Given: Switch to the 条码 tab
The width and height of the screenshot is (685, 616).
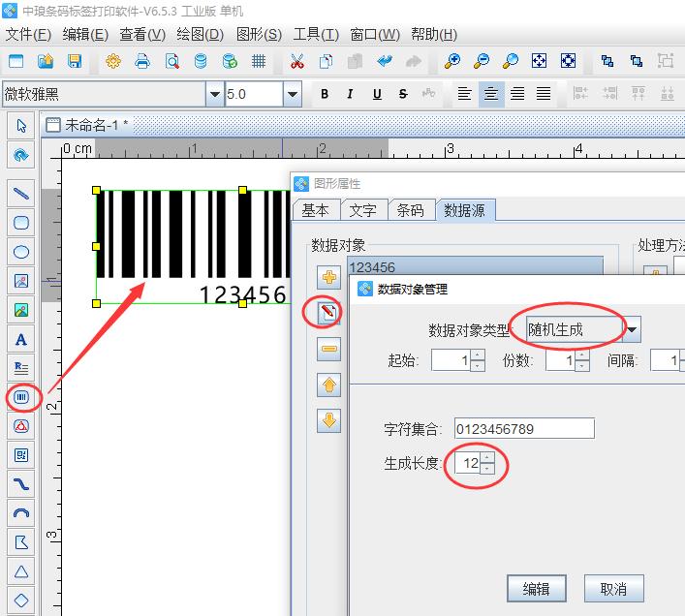Looking at the screenshot, I should click(x=410, y=210).
